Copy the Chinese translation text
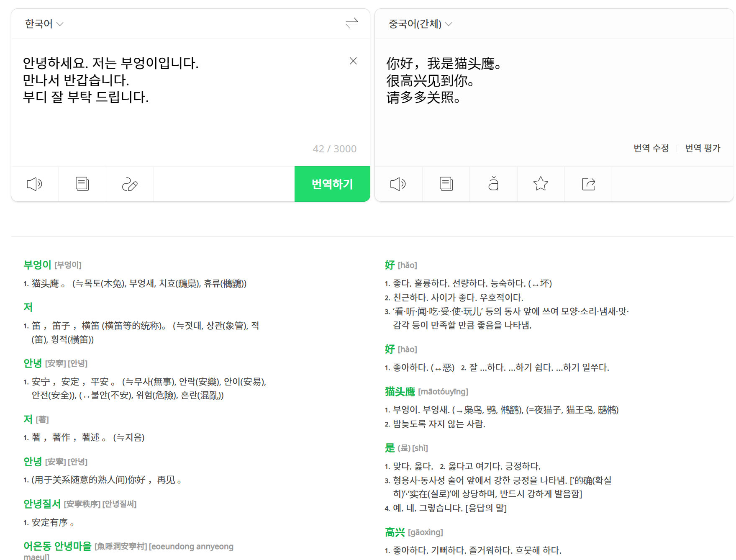This screenshot has width=736, height=560. 446,184
